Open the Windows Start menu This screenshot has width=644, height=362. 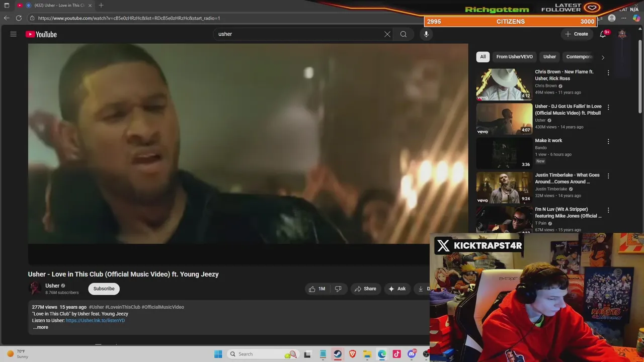click(218, 354)
